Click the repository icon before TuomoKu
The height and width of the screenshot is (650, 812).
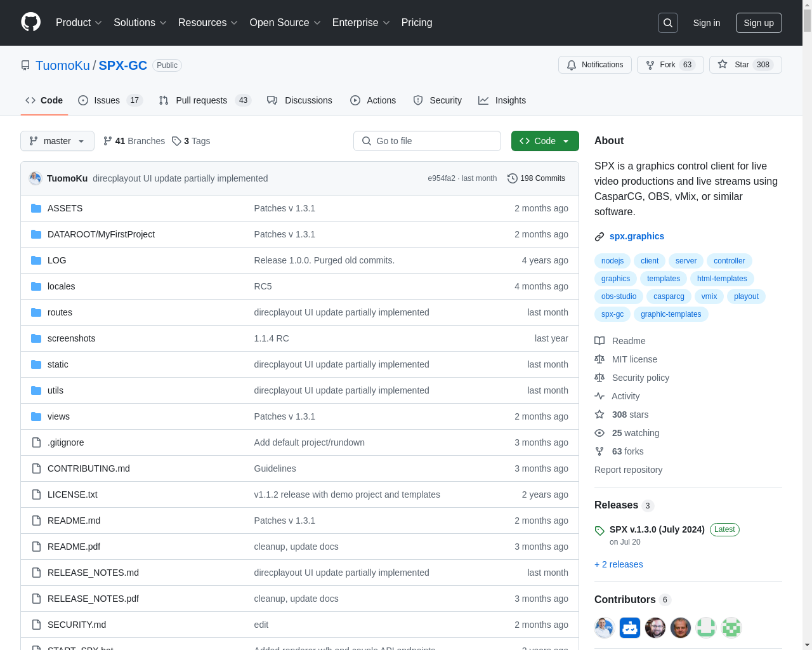tap(25, 65)
